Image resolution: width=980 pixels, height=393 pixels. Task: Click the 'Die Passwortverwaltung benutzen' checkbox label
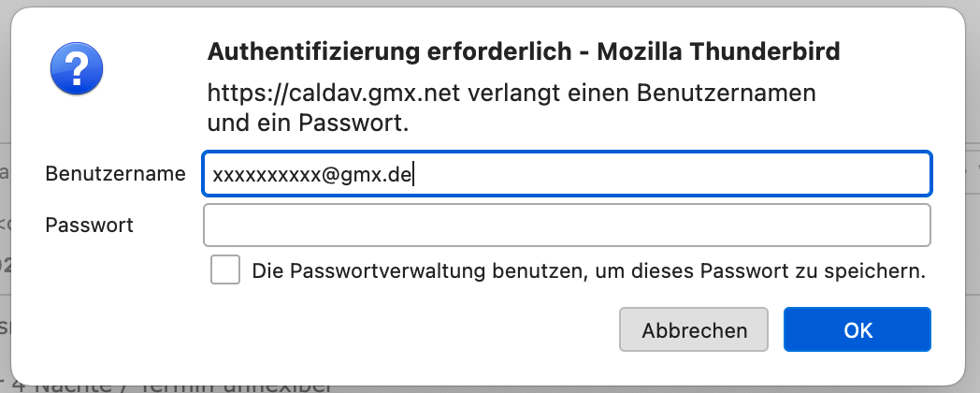(589, 272)
